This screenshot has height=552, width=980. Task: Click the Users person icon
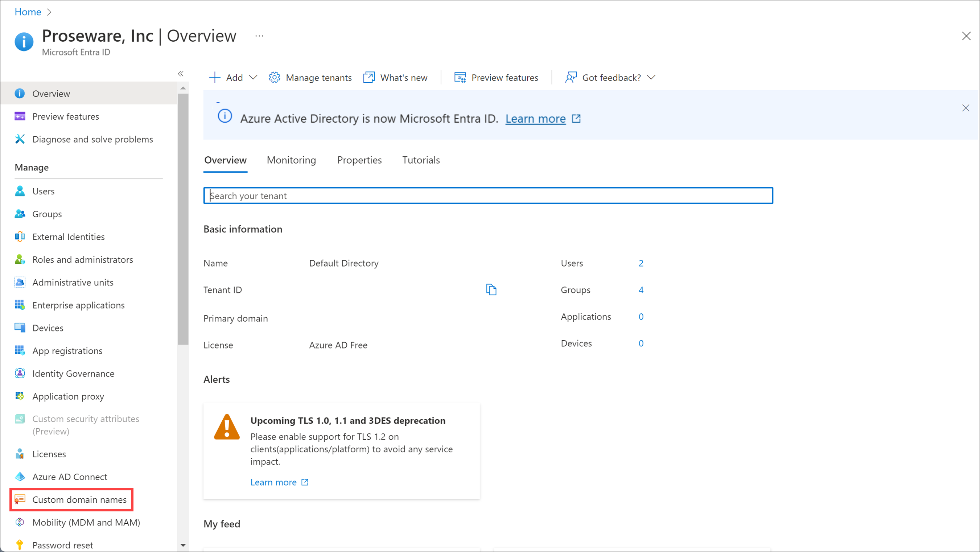(20, 191)
